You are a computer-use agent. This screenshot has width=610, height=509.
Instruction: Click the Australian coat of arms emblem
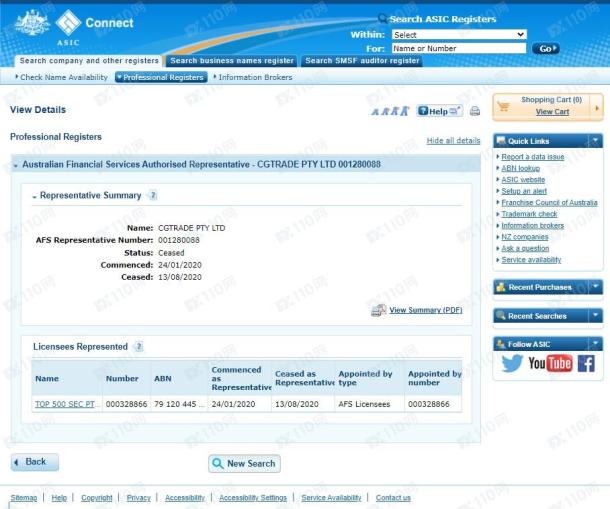(32, 23)
